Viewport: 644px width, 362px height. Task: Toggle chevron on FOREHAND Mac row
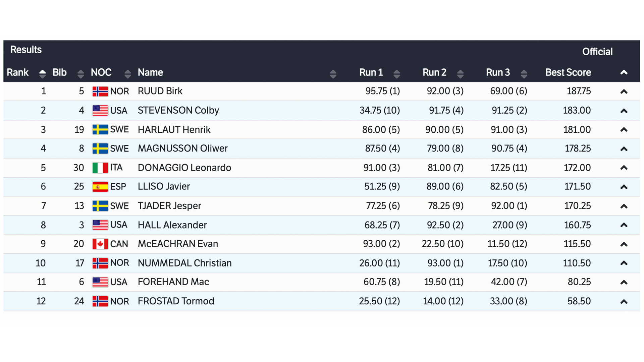coord(624,282)
